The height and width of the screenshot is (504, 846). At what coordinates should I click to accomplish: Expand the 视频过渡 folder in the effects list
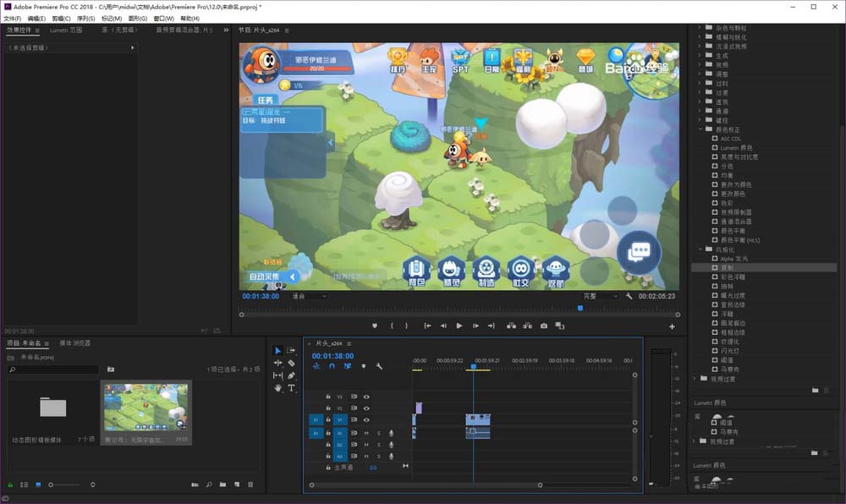(695, 378)
